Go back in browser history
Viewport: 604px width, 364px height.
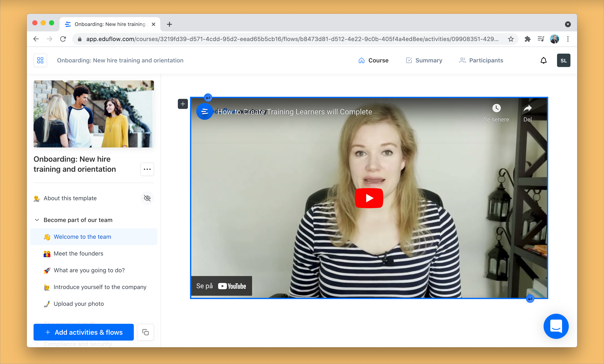[x=36, y=39]
